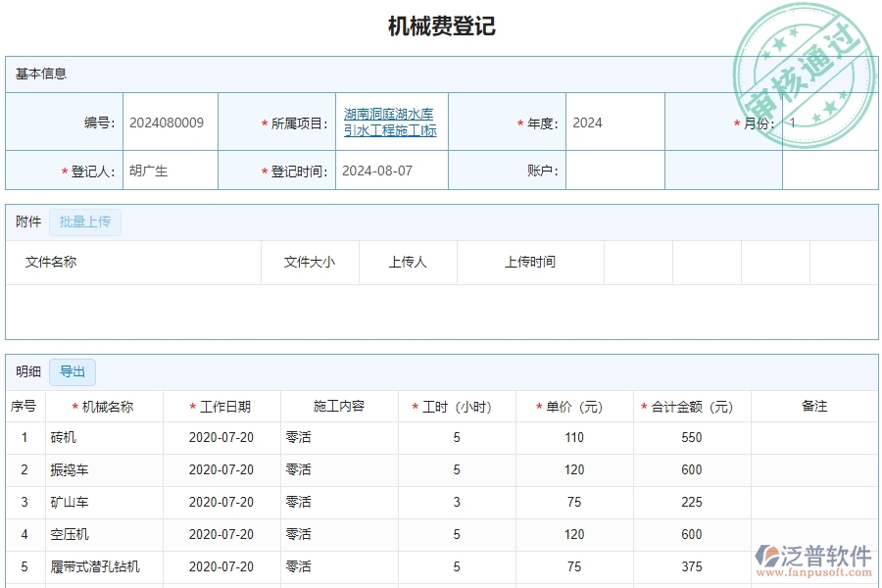Click the 上传时间 column header
The image size is (882, 588).
[x=530, y=262]
